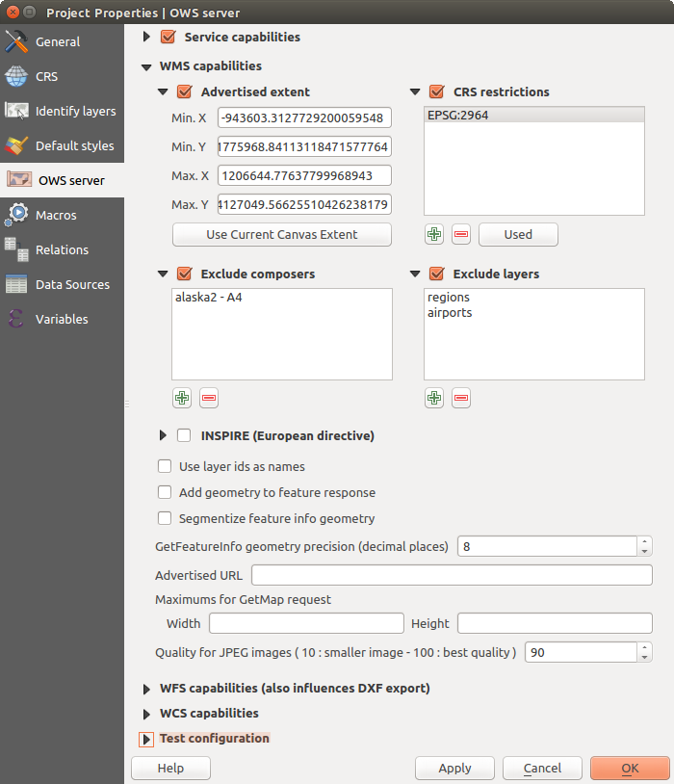Expand the Service capabilities section
The width and height of the screenshot is (674, 784).
(x=146, y=37)
